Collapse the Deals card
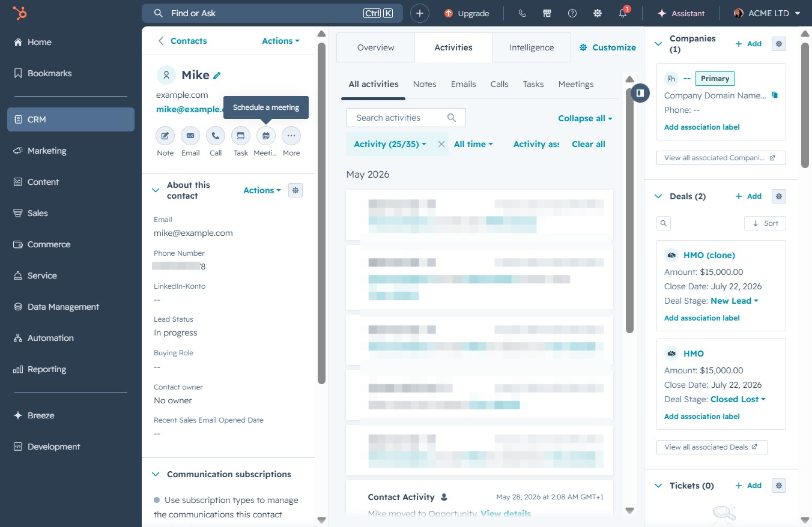 pos(658,196)
